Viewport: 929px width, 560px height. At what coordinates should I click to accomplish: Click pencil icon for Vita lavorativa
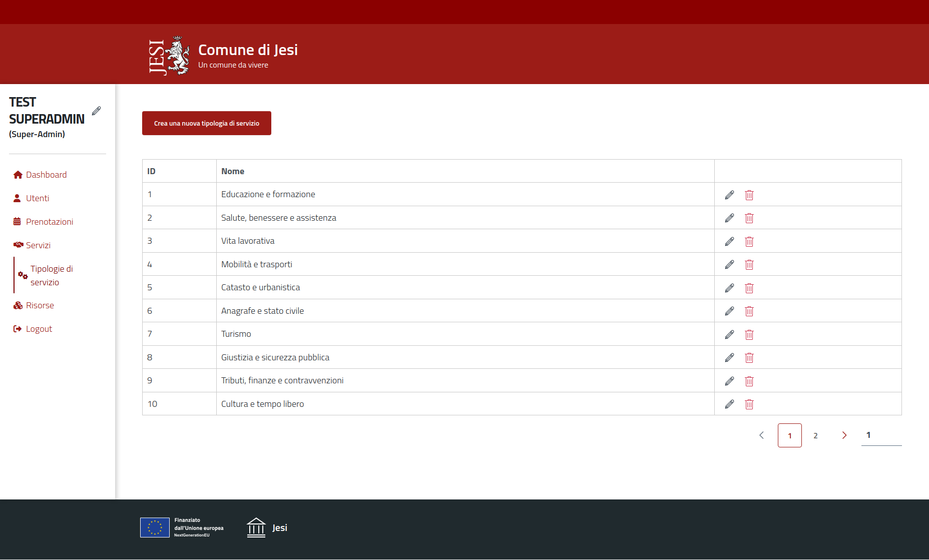(729, 241)
